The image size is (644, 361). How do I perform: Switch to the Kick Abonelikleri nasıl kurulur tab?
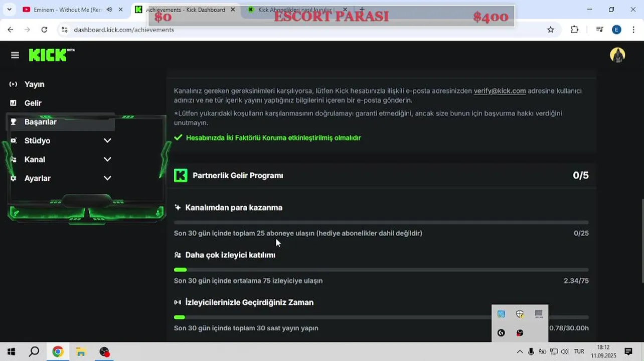(x=296, y=10)
